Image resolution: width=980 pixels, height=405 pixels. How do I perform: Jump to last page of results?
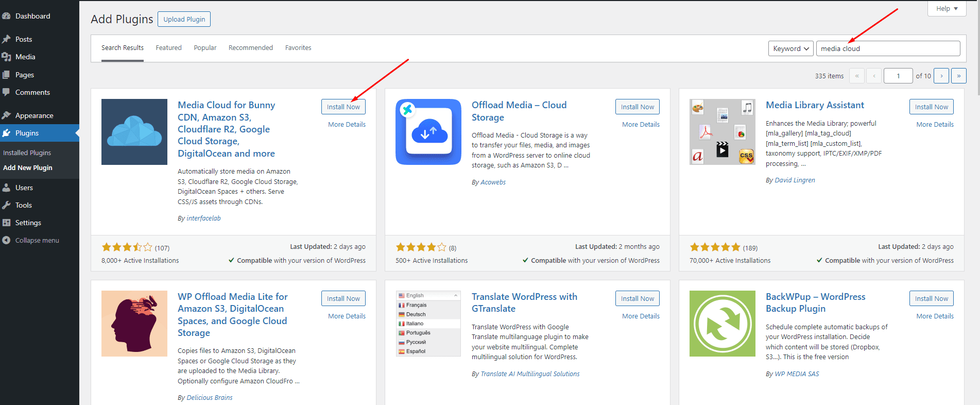(x=958, y=76)
